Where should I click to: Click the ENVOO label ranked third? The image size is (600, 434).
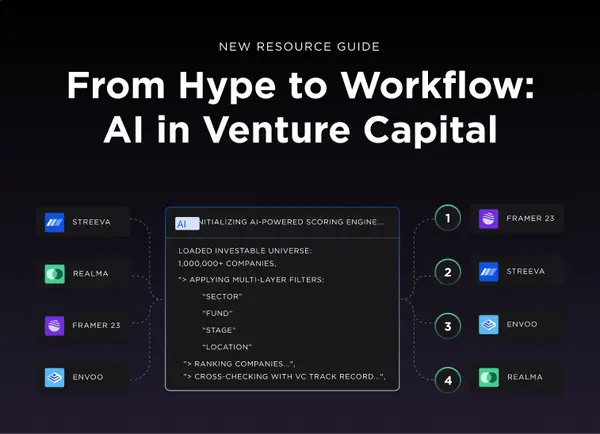point(522,324)
